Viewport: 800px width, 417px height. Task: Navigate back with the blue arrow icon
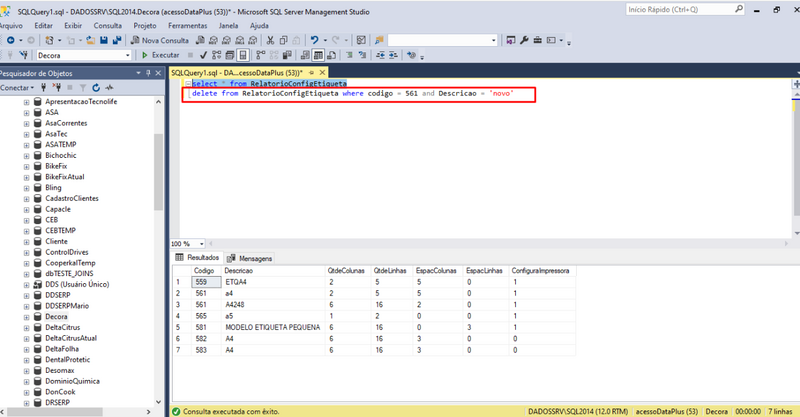11,40
